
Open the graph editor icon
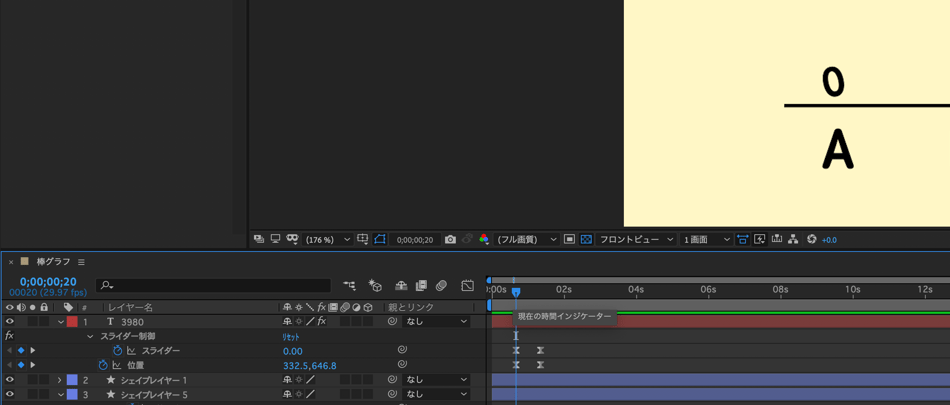pyautogui.click(x=467, y=286)
